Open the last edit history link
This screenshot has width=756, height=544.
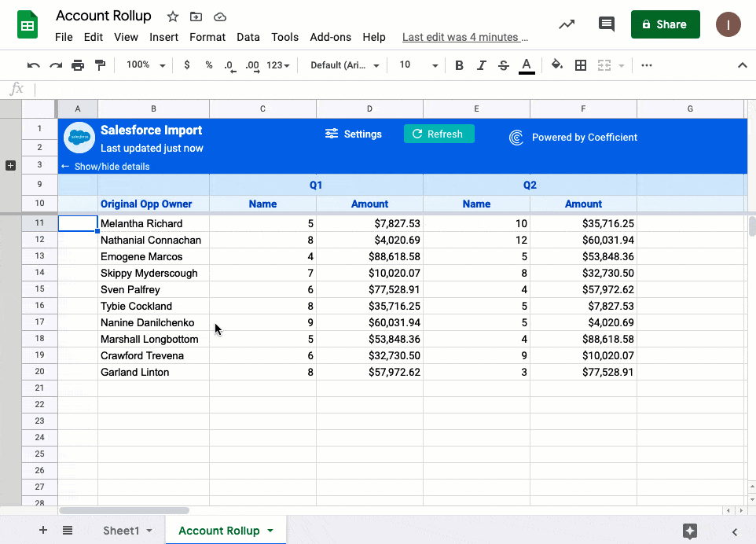(x=464, y=37)
